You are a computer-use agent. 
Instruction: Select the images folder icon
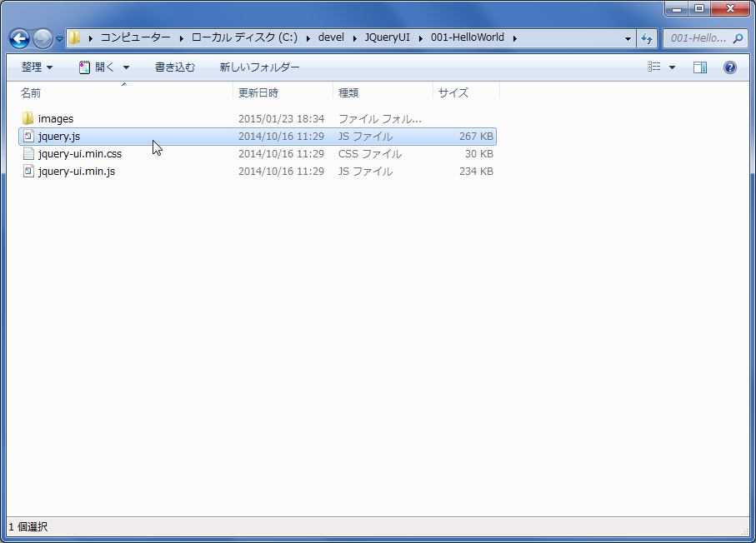tap(28, 118)
